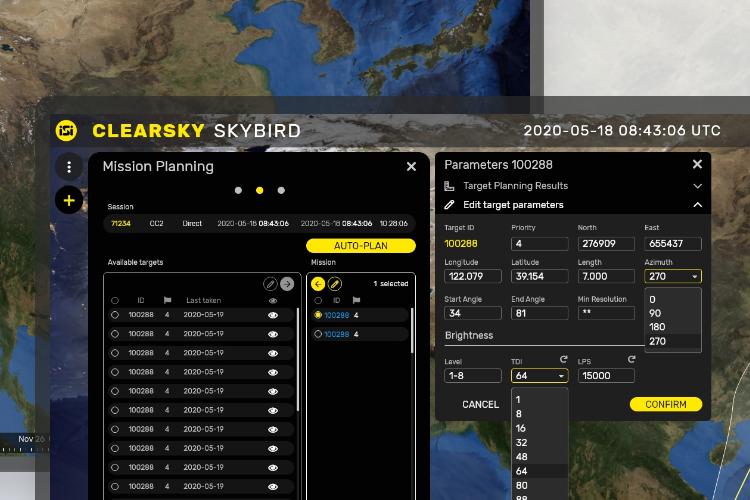
Task: Click Nov 26 timeline marker in background window
Action: point(31,439)
